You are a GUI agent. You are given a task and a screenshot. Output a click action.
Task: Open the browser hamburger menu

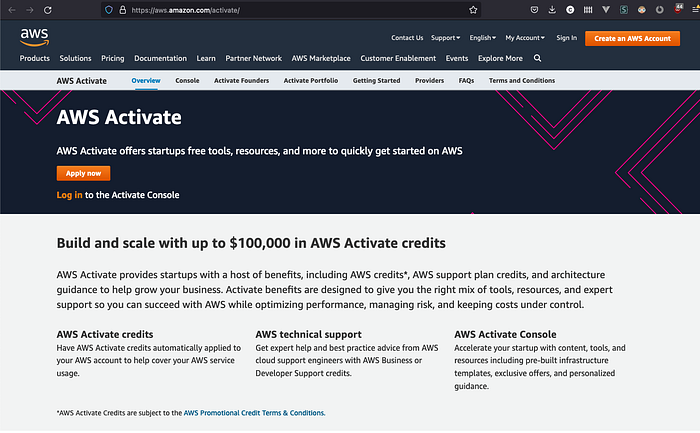(696, 10)
